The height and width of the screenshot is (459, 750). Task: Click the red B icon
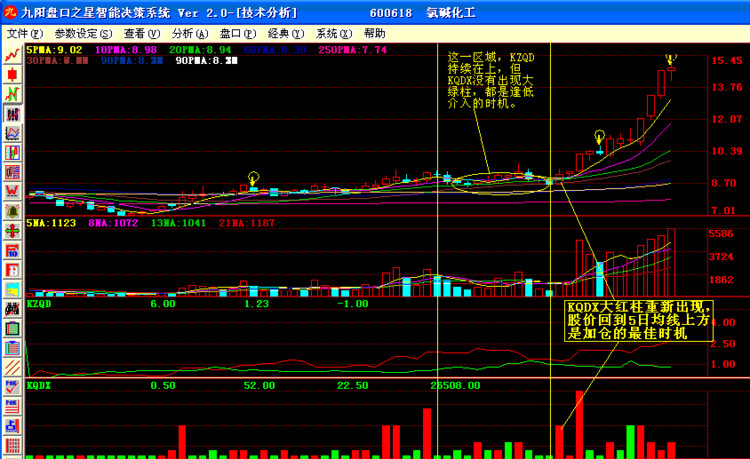[x=12, y=270]
